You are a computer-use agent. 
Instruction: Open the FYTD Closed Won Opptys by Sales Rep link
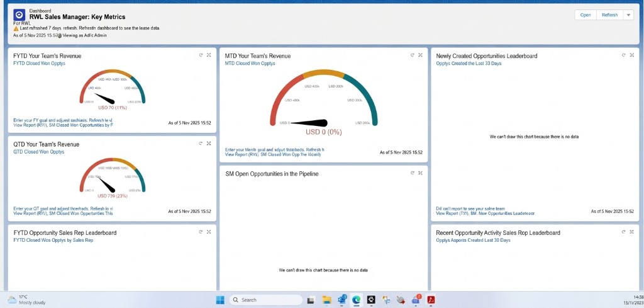tap(53, 240)
